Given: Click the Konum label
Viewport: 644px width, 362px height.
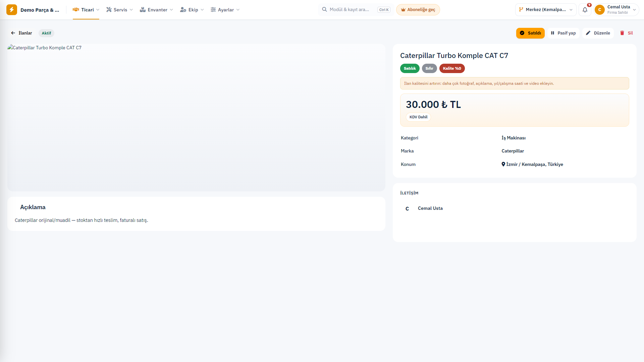Looking at the screenshot, I should [408, 164].
